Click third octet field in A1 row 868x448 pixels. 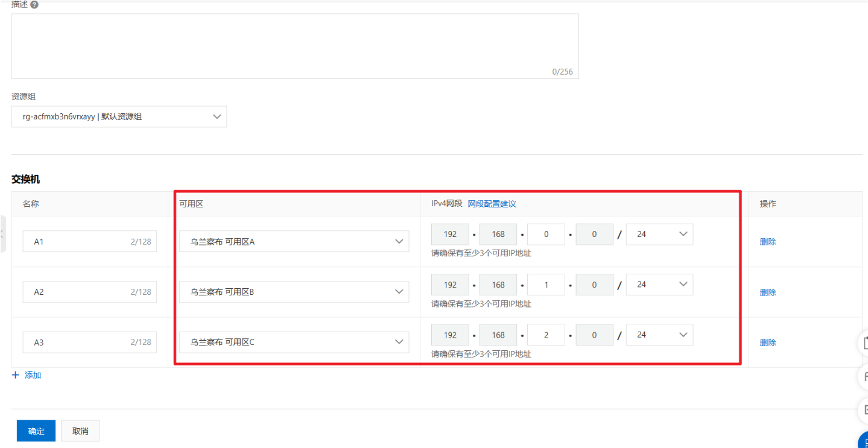546,235
